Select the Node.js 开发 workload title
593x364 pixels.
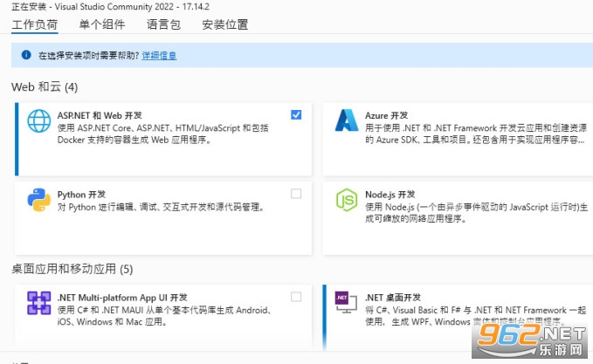pos(390,195)
